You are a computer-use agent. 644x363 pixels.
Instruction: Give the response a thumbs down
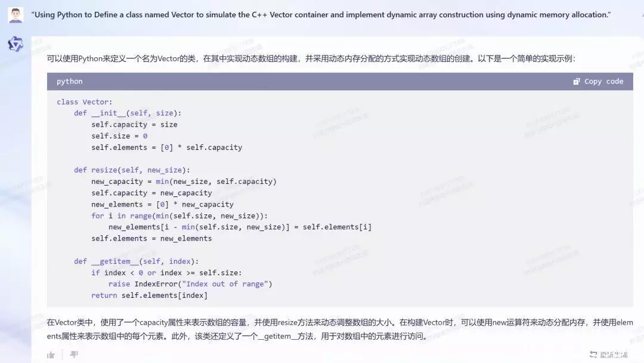tap(73, 355)
